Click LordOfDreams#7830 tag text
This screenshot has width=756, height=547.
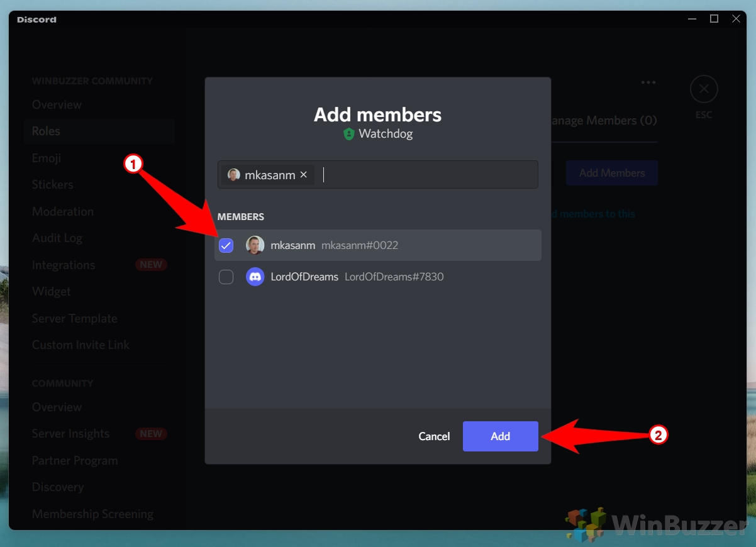[x=394, y=277]
